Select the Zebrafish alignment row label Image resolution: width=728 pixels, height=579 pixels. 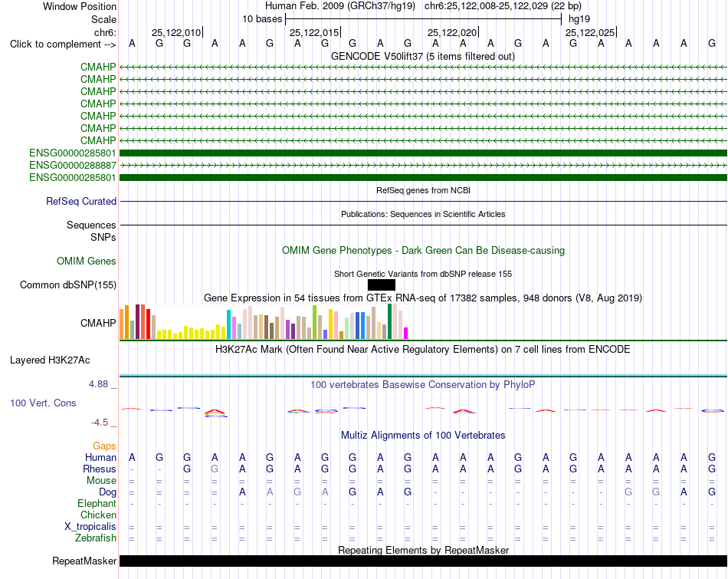96,538
